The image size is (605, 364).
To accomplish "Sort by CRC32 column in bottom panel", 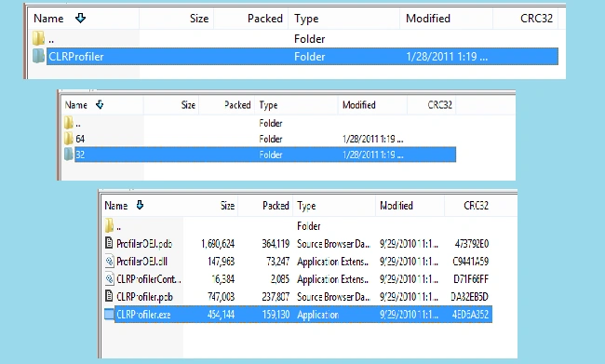I will click(476, 206).
